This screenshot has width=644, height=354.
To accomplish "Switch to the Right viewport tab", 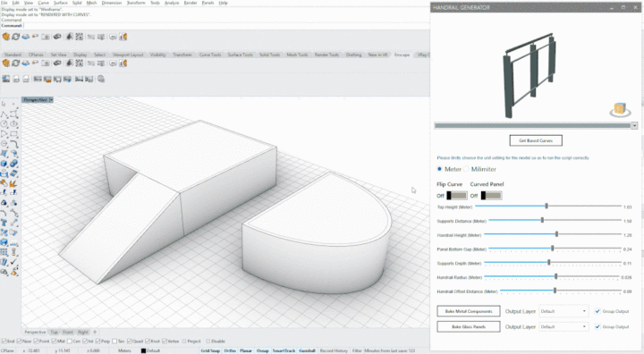I will (x=83, y=332).
